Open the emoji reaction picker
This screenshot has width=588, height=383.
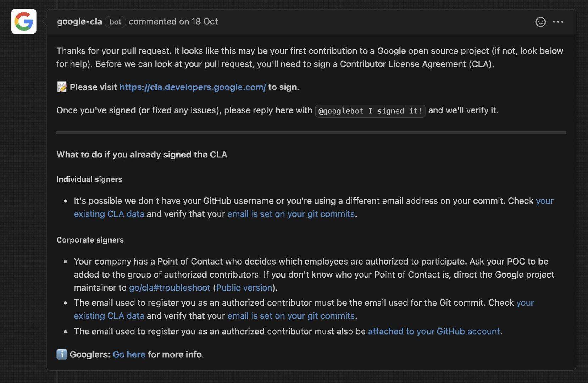point(540,22)
